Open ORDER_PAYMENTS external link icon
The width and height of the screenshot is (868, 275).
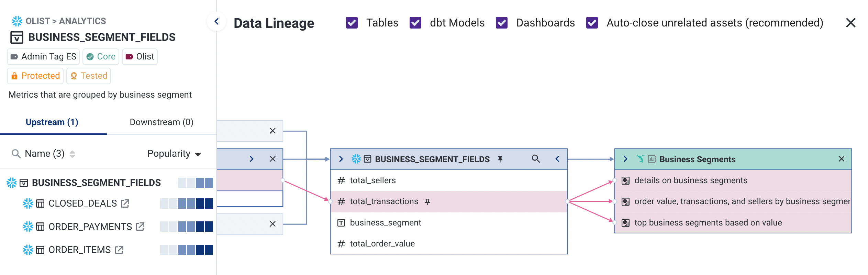pos(140,227)
